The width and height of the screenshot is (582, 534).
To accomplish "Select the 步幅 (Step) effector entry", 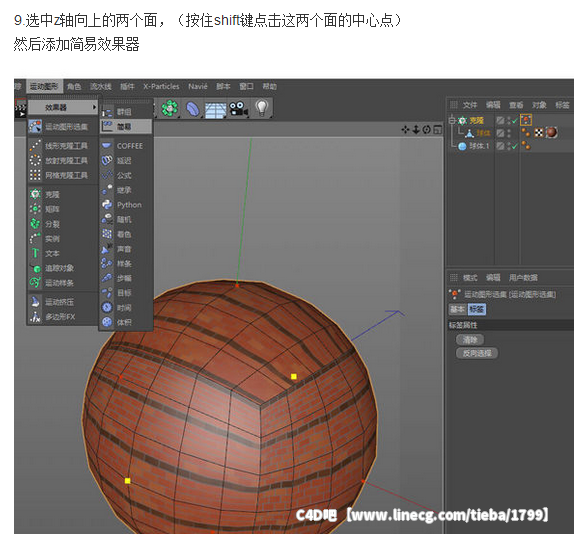I will 126,278.
